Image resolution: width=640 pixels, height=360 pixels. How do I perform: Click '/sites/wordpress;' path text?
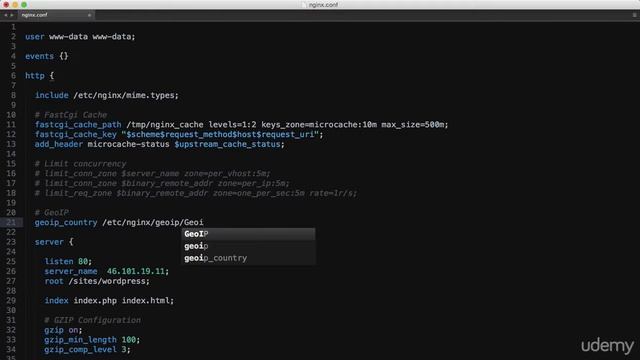click(109, 281)
